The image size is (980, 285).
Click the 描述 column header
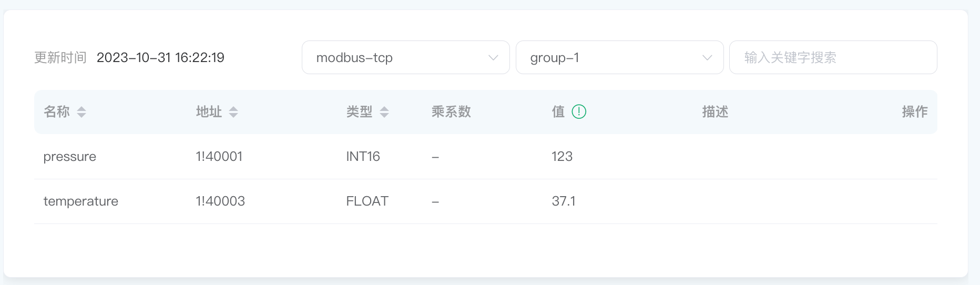click(x=715, y=112)
